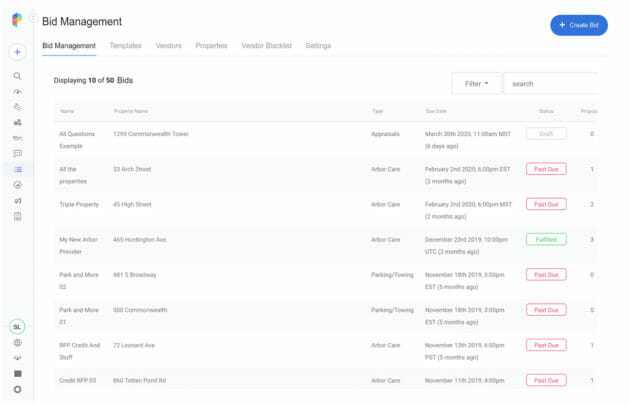Click the SL user avatar
The image size is (630, 405).
17,327
